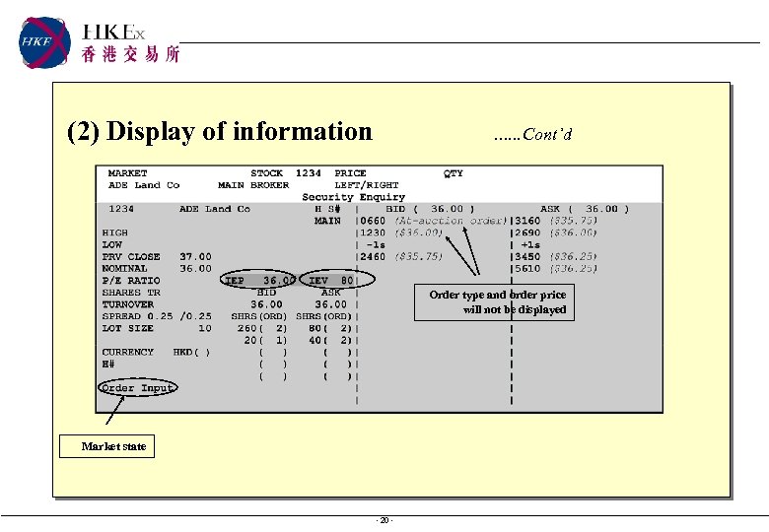Click MAIN BROKER in the header row

click(253, 185)
